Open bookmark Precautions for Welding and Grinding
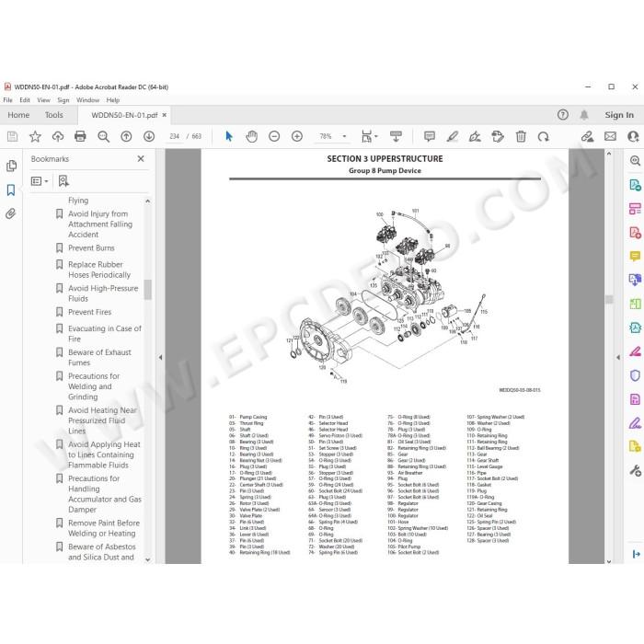The height and width of the screenshot is (644, 644). (94, 386)
